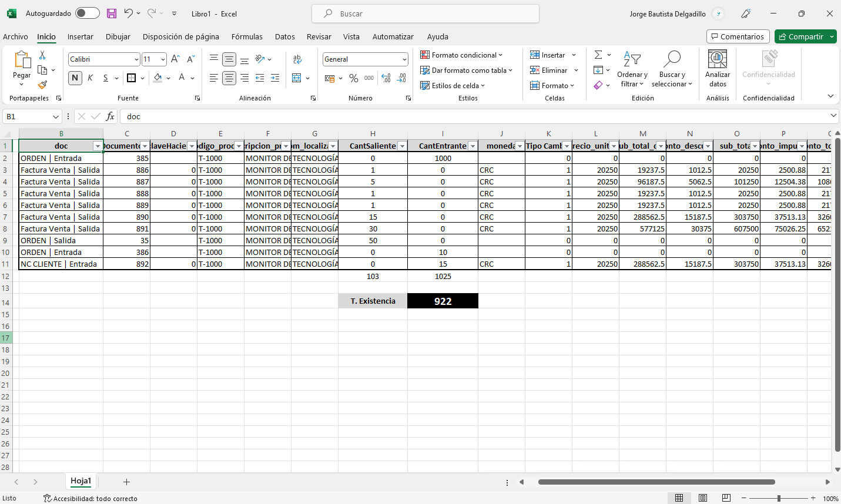Image resolution: width=841 pixels, height=504 pixels.
Task: Switch to the Insertar tab
Action: tap(81, 36)
